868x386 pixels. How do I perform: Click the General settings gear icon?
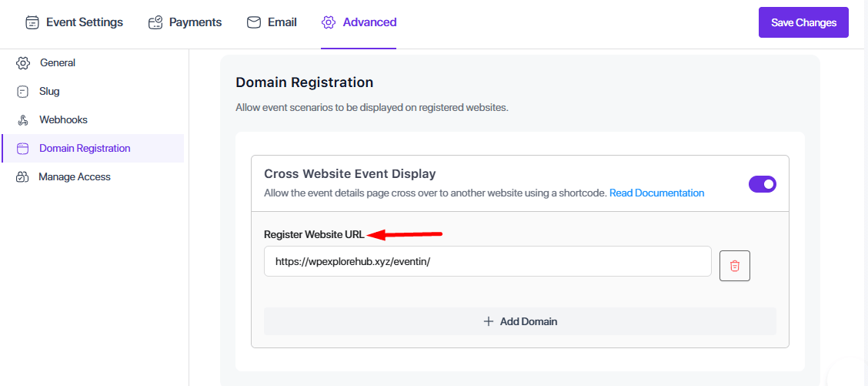coord(23,63)
